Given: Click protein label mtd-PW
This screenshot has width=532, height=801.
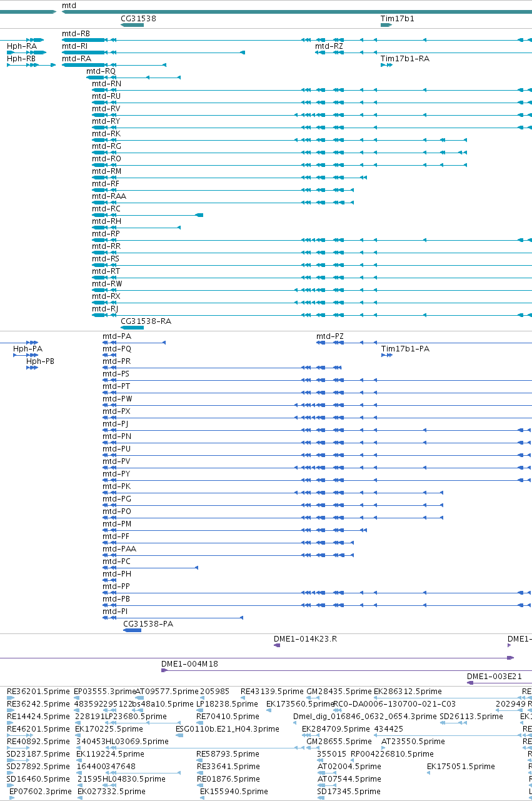Looking at the screenshot, I should click(118, 398).
